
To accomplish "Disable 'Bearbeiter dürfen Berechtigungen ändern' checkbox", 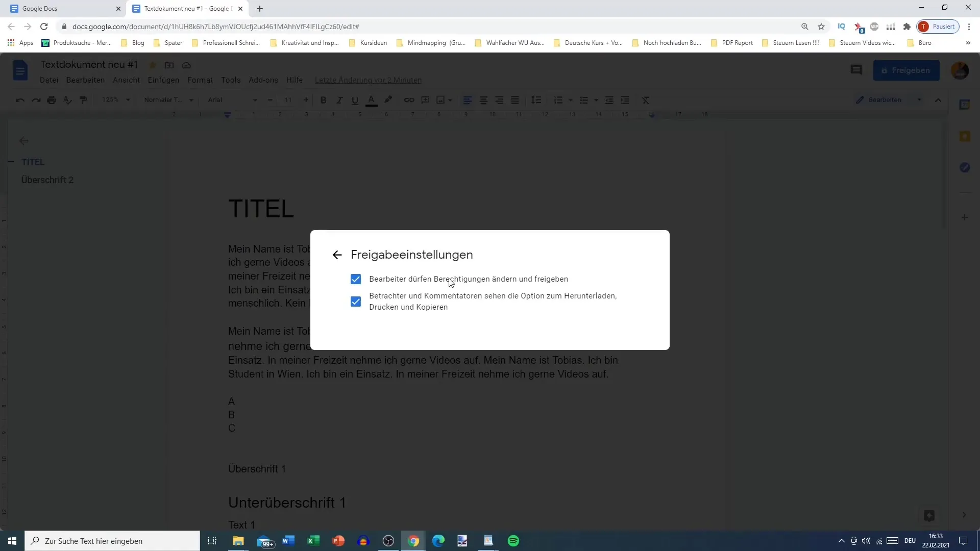I will 356,279.
